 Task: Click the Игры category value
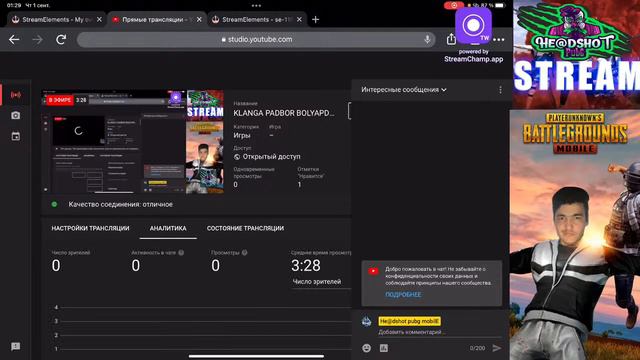[x=242, y=135]
